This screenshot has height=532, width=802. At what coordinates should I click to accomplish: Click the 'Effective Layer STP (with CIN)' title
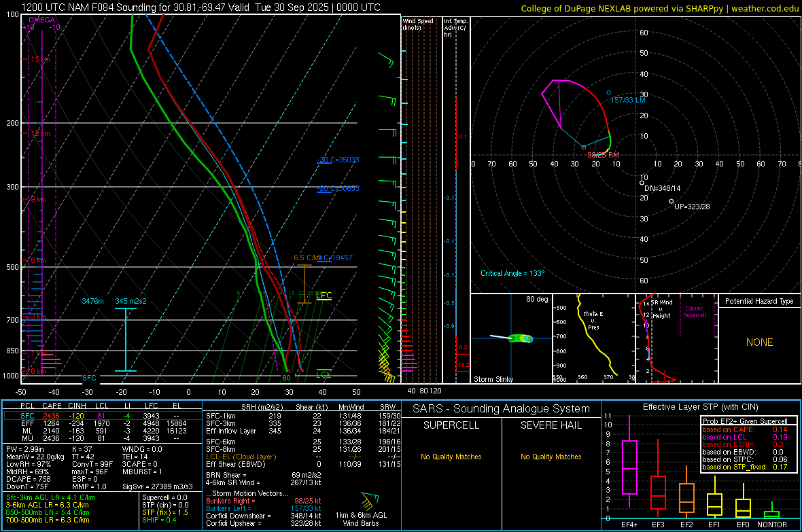click(700, 407)
